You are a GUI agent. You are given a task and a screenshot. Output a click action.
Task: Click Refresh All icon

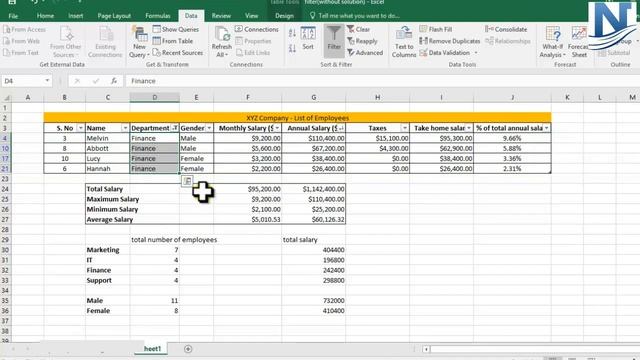tap(222, 42)
